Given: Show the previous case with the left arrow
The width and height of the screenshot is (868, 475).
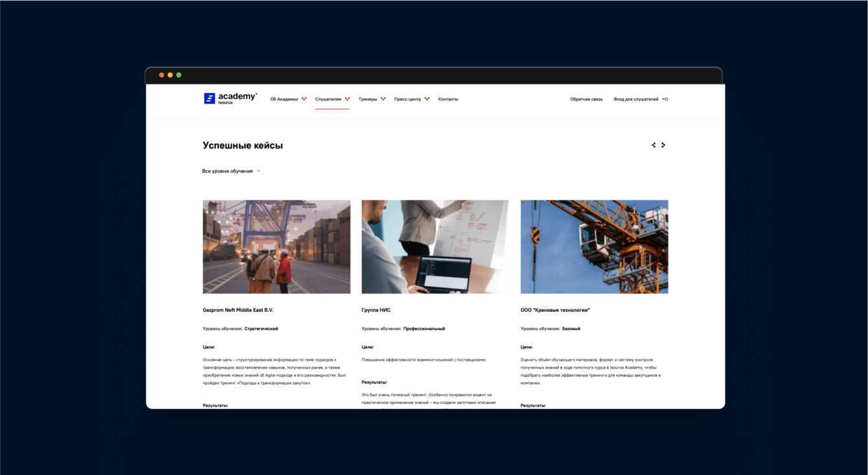Looking at the screenshot, I should (654, 145).
